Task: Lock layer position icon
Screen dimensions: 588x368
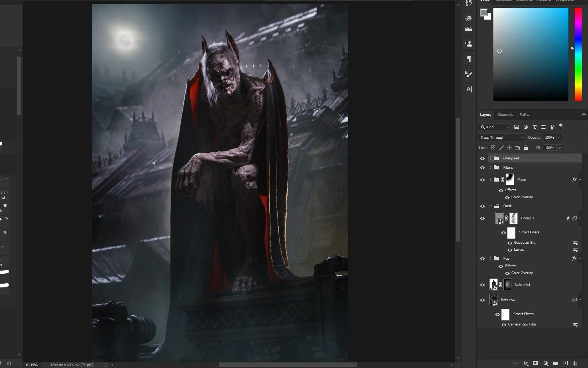Action: 509,148
